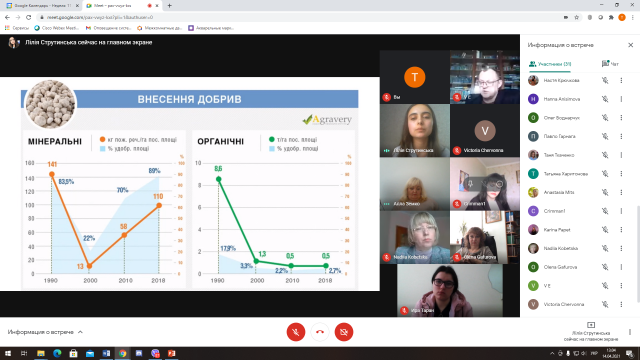Open File Explorer from taskbar

[x=40, y=353]
